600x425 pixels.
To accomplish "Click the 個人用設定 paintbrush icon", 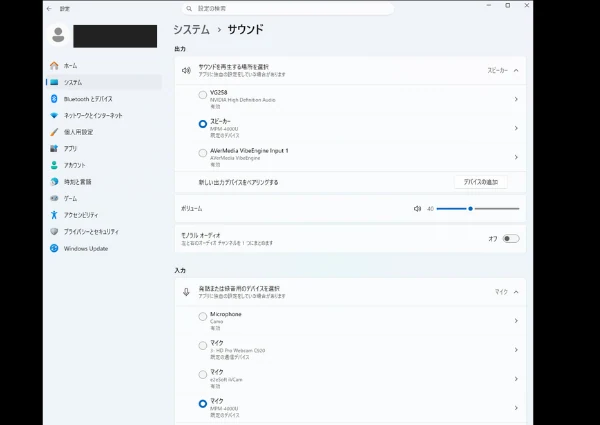I will click(54, 132).
